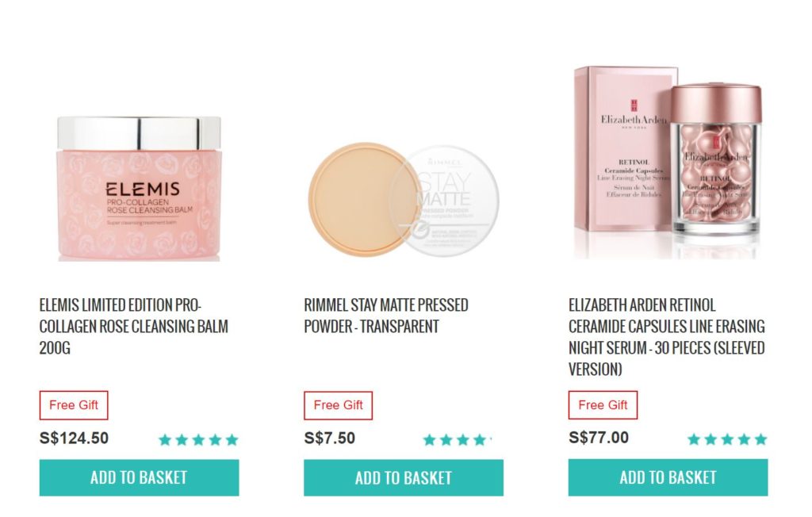The image size is (812, 517).
Task: Click the Free Gift badge under Elizabeth Arden serum
Action: tap(603, 404)
